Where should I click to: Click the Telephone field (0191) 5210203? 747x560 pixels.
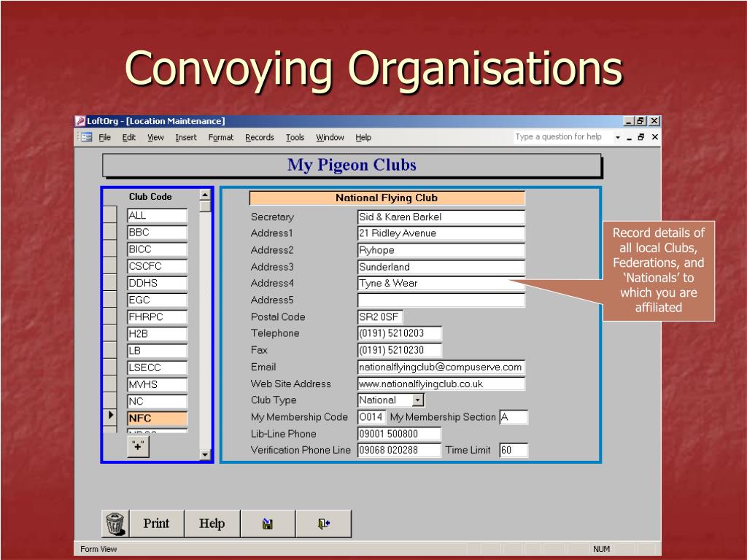click(399, 333)
